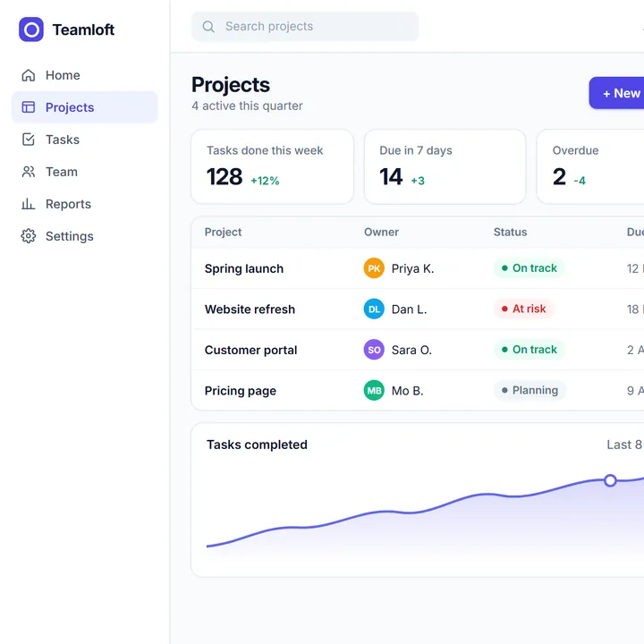Open the Spring launch project
The image size is (644, 644).
[244, 268]
